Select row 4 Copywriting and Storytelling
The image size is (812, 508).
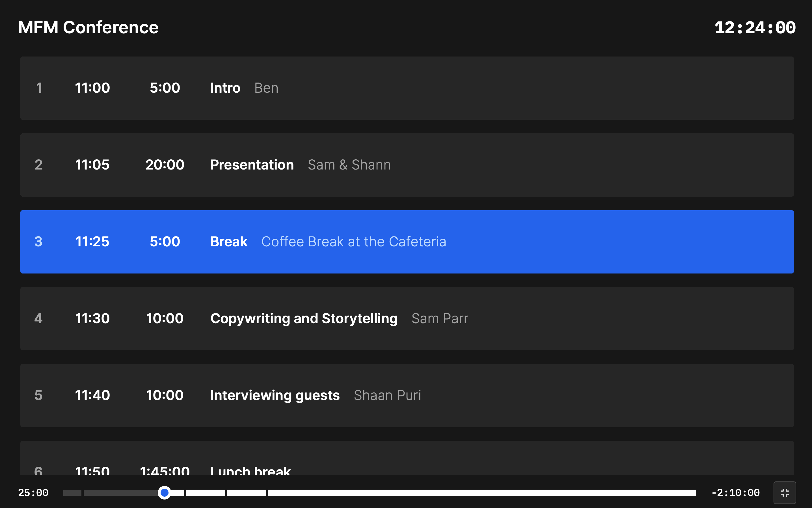[406, 318]
